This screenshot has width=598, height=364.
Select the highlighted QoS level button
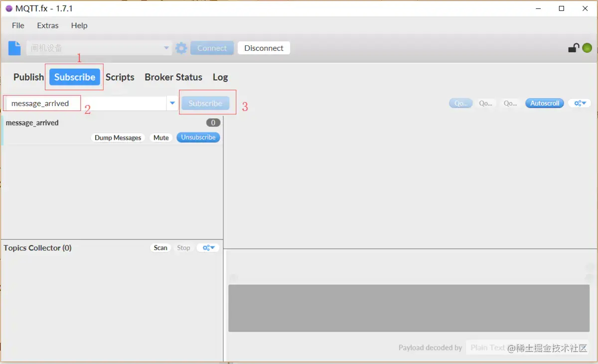(x=461, y=104)
